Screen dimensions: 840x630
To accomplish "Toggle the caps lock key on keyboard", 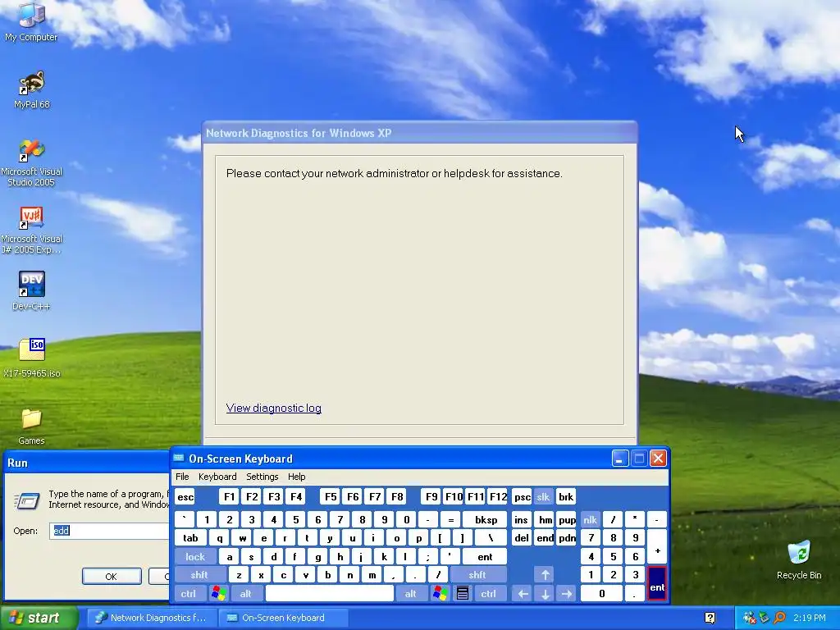I will (195, 557).
